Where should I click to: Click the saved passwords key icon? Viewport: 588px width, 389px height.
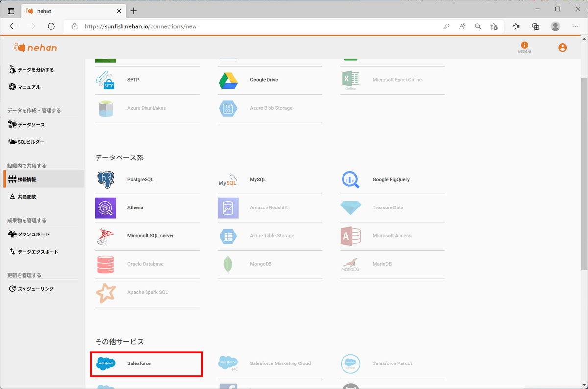(x=446, y=26)
